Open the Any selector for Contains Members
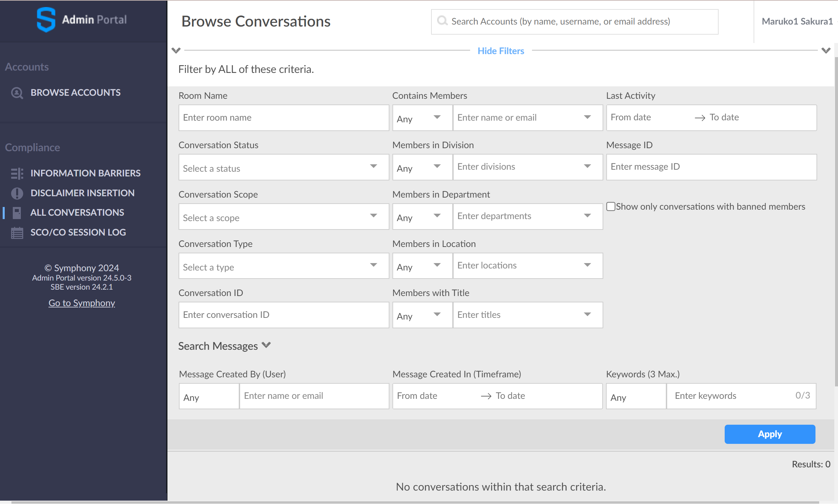Image resolution: width=838 pixels, height=504 pixels. click(422, 118)
